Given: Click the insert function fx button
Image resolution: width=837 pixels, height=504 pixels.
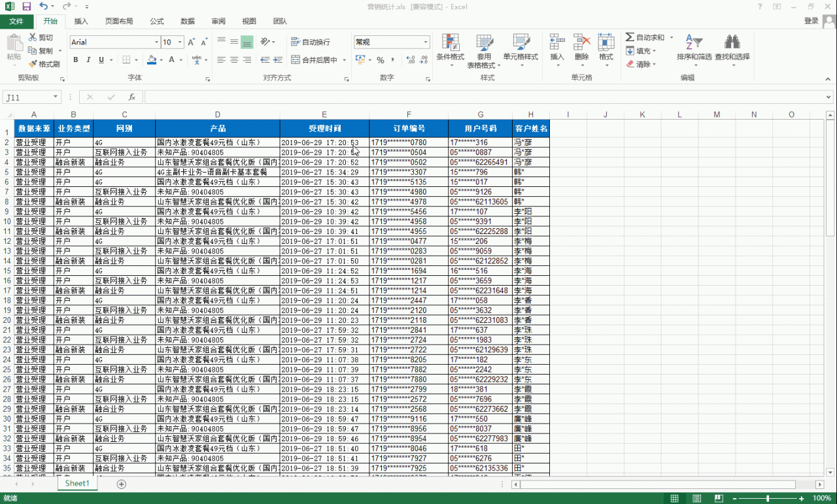Looking at the screenshot, I should pyautogui.click(x=131, y=97).
